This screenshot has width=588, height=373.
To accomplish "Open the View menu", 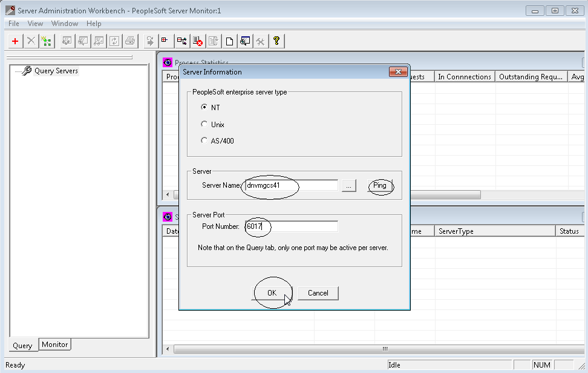I will (35, 24).
